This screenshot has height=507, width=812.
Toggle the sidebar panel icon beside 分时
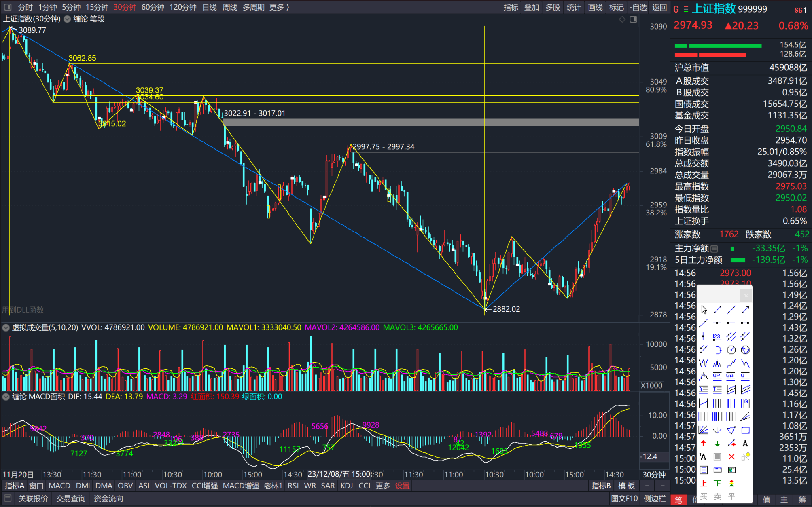pyautogui.click(x=8, y=7)
